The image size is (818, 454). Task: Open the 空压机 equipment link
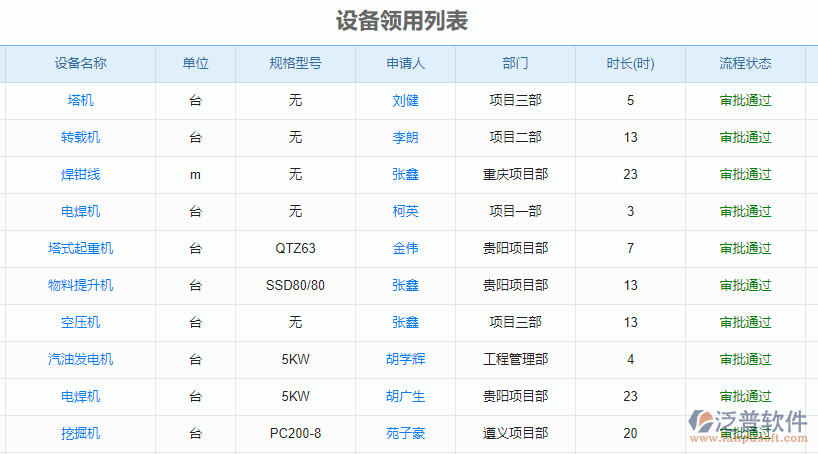tap(81, 323)
